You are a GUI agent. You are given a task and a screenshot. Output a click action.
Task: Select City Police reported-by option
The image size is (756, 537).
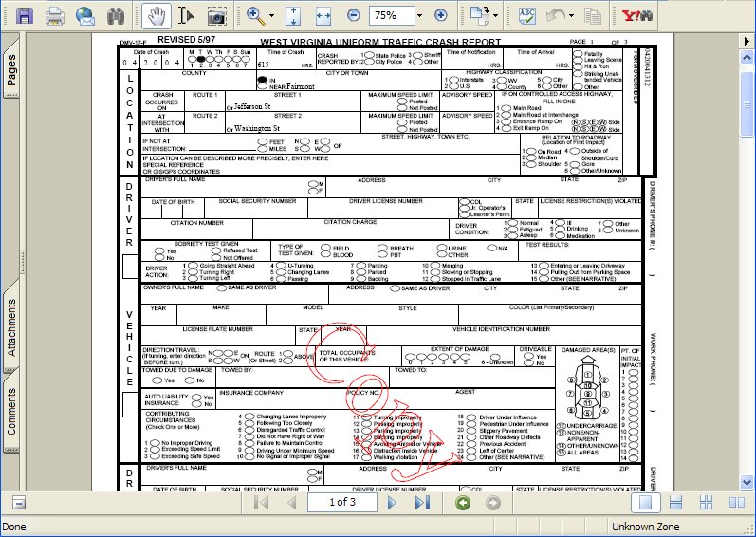coord(369,62)
